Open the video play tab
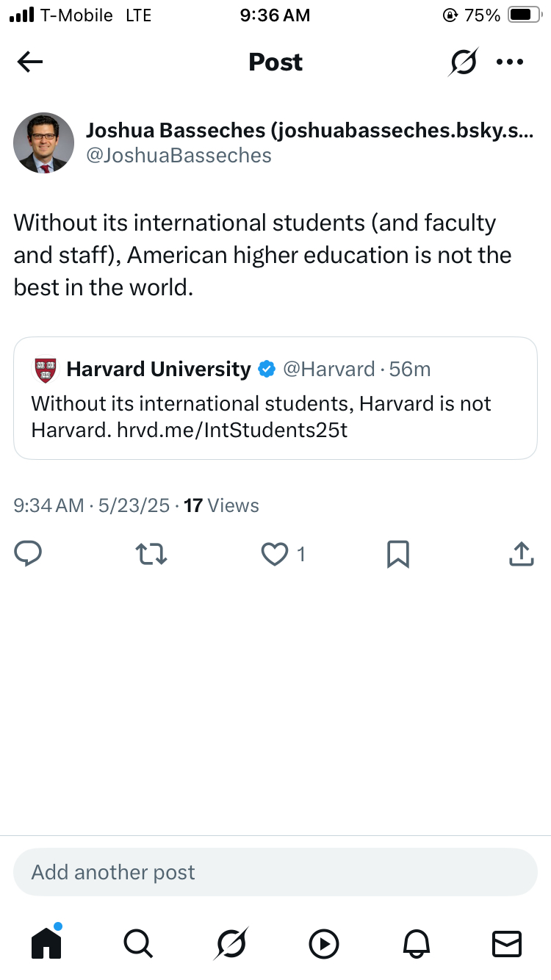551x980 pixels. pos(324,943)
